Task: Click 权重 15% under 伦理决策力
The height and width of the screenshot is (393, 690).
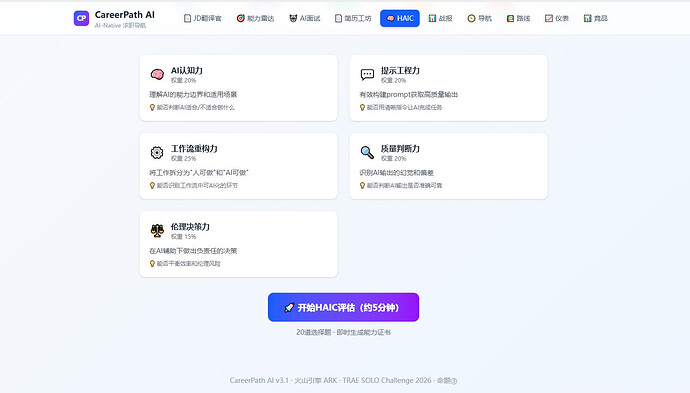Action: click(184, 237)
